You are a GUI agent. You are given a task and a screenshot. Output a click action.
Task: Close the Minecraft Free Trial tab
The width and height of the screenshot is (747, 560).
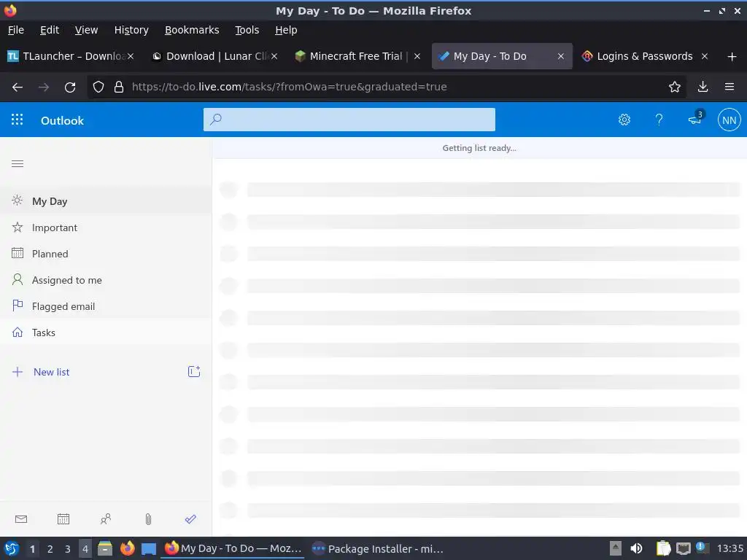tap(417, 56)
